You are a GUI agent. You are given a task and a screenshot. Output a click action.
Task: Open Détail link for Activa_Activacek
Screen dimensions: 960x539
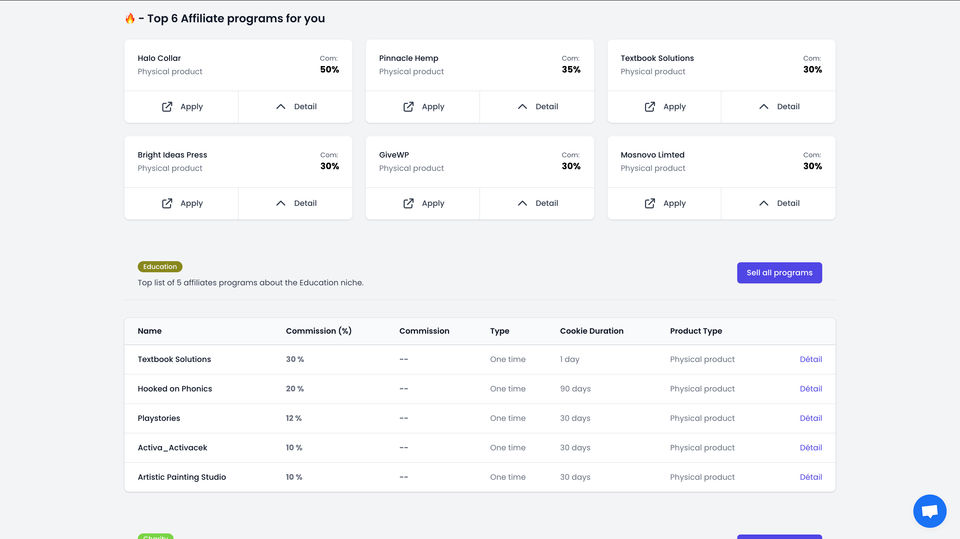pos(811,448)
